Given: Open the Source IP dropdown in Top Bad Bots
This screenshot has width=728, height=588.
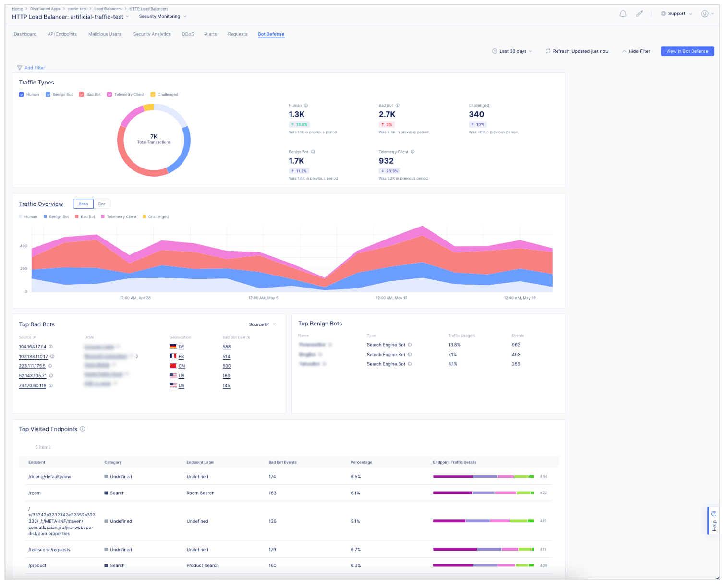Looking at the screenshot, I should tap(262, 324).
